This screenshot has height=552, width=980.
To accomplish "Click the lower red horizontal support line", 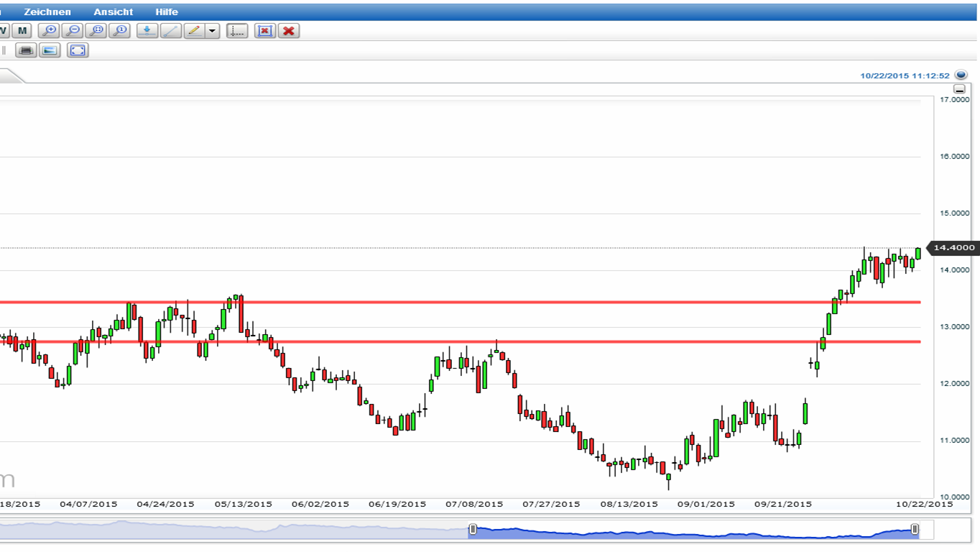I will [x=461, y=341].
